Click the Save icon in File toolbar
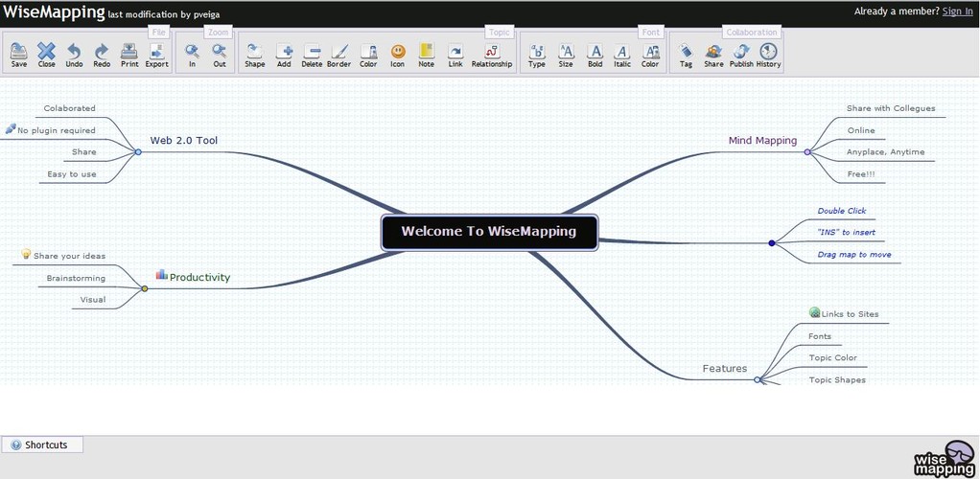 [x=19, y=55]
